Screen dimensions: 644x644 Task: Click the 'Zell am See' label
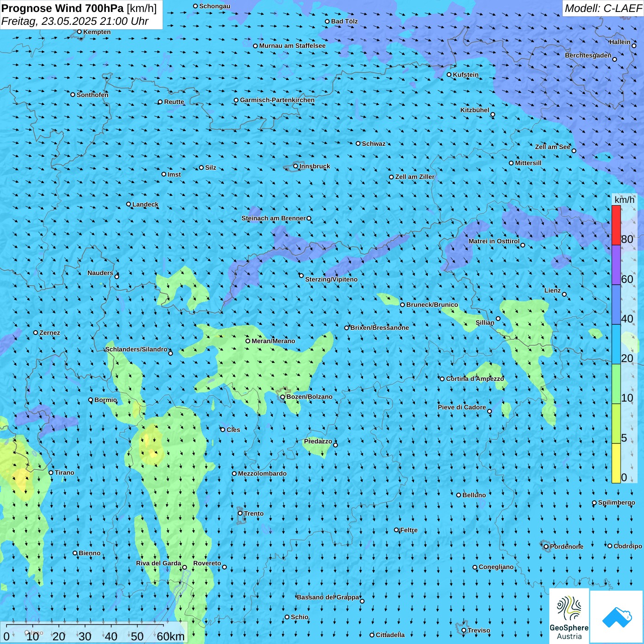(552, 147)
